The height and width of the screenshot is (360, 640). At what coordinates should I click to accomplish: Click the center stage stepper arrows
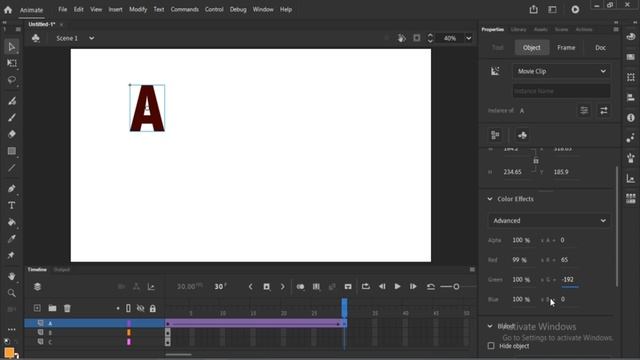pos(430,38)
